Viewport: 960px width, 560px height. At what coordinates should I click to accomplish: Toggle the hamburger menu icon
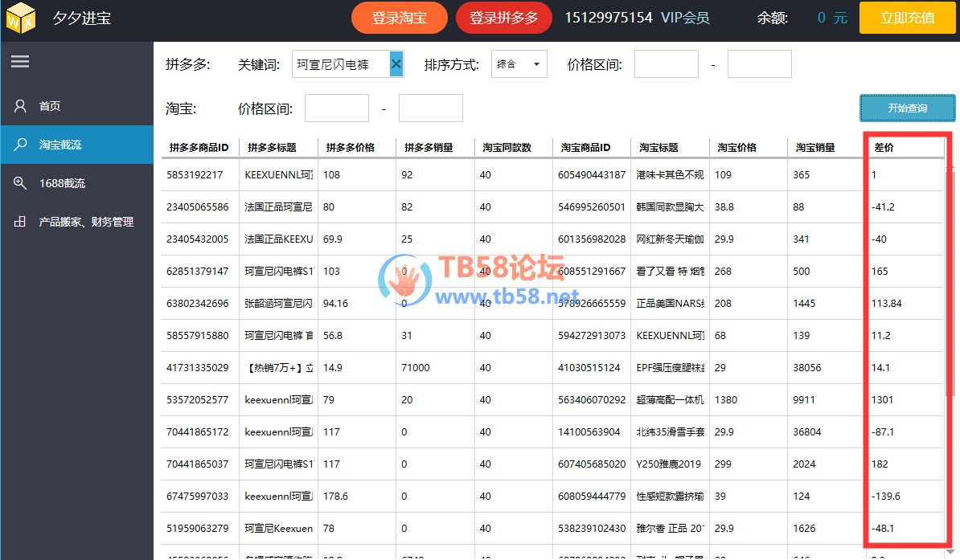(20, 61)
